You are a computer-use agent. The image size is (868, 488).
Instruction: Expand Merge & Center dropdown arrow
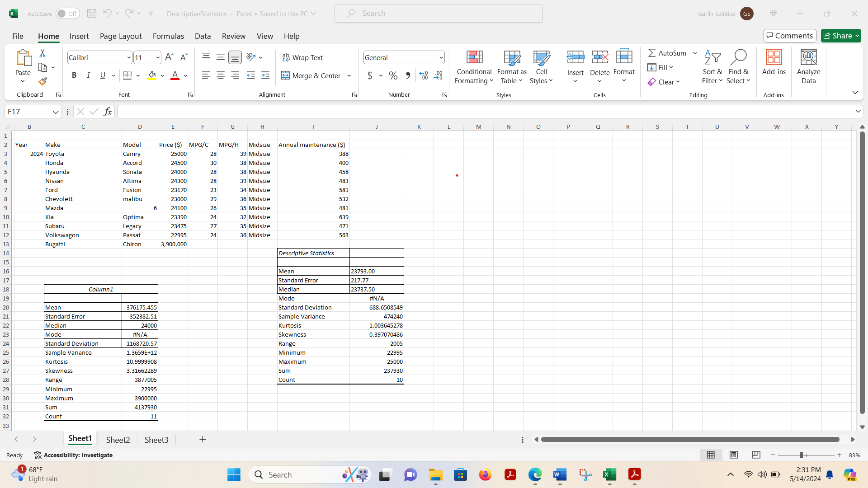[349, 75]
